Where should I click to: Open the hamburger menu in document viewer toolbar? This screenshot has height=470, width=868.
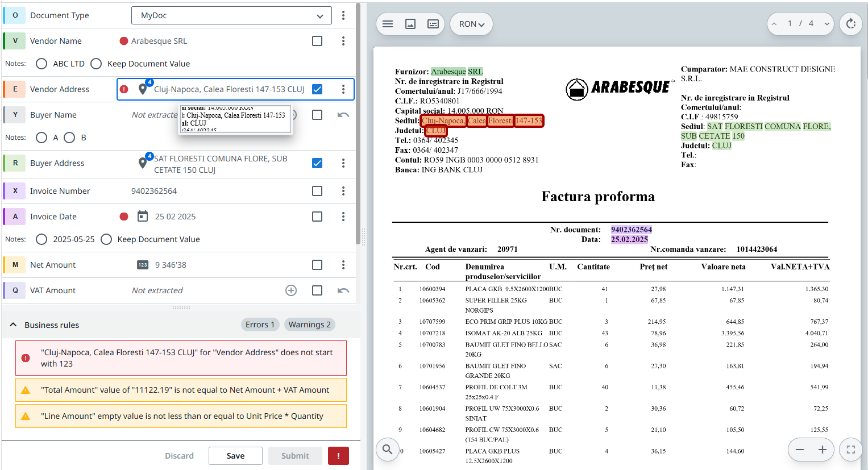pos(388,24)
